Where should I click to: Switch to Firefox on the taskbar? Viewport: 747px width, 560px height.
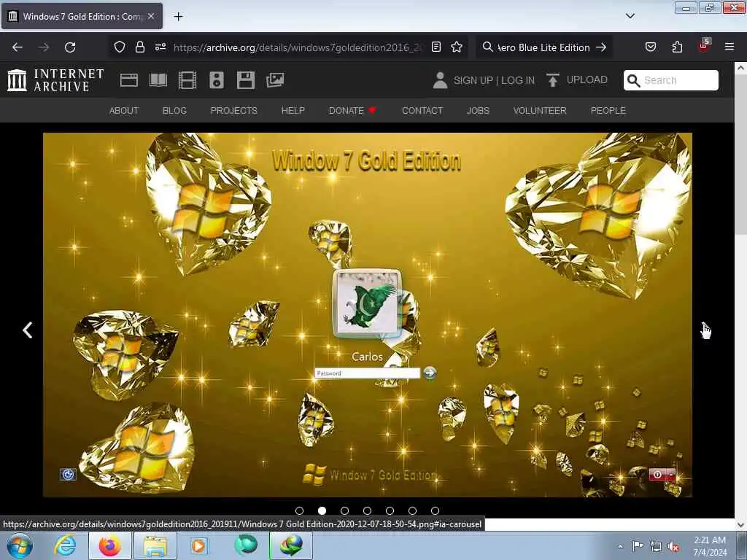[109, 545]
